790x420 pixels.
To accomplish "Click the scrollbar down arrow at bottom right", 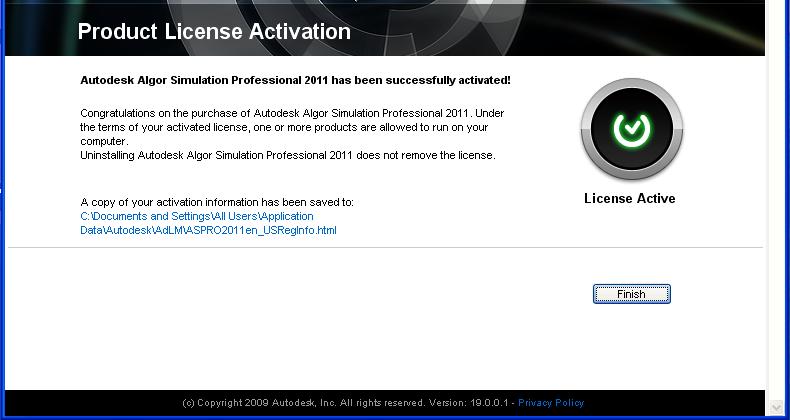I will (x=776, y=406).
